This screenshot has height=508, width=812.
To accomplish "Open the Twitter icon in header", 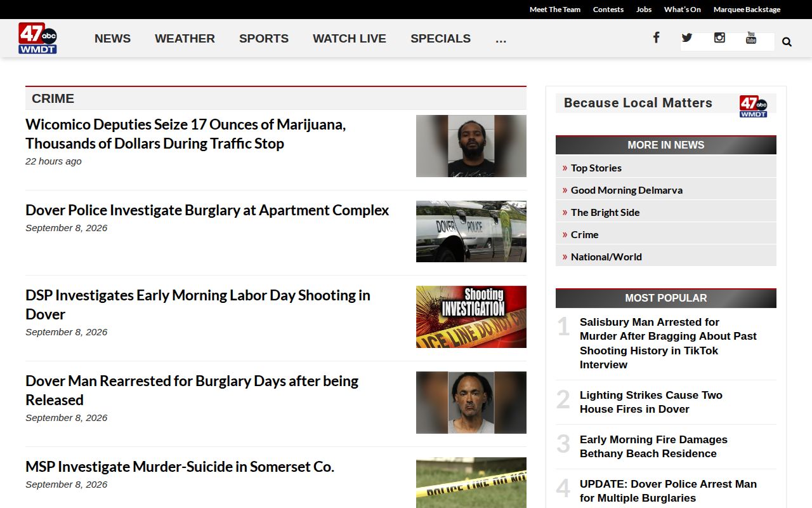I will [686, 37].
